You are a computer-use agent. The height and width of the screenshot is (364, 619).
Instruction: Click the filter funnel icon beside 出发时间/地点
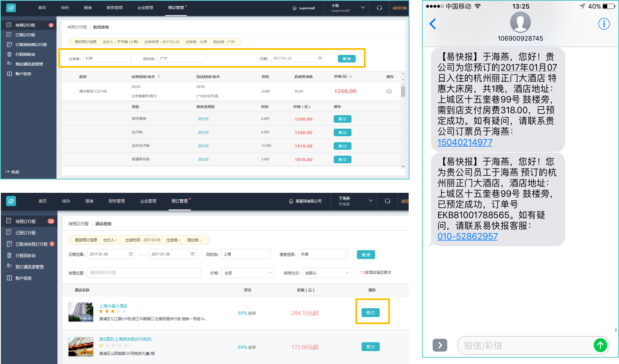pyautogui.click(x=159, y=77)
